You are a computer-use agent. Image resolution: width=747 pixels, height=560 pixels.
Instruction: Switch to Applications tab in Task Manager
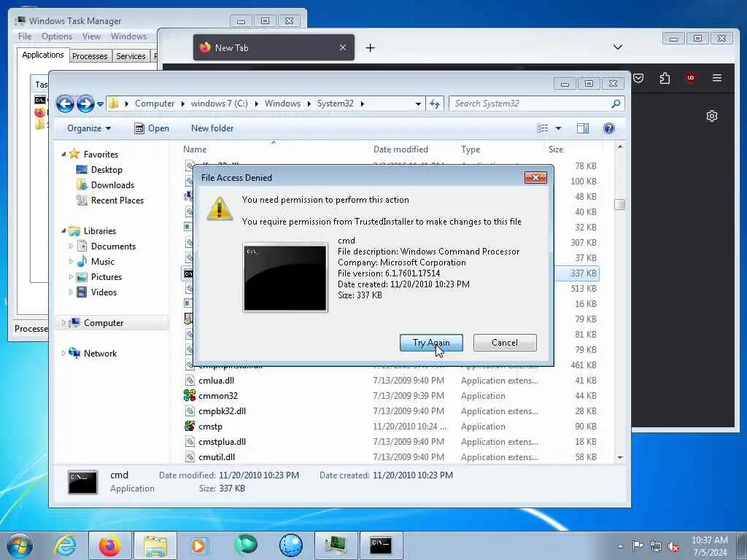43,55
